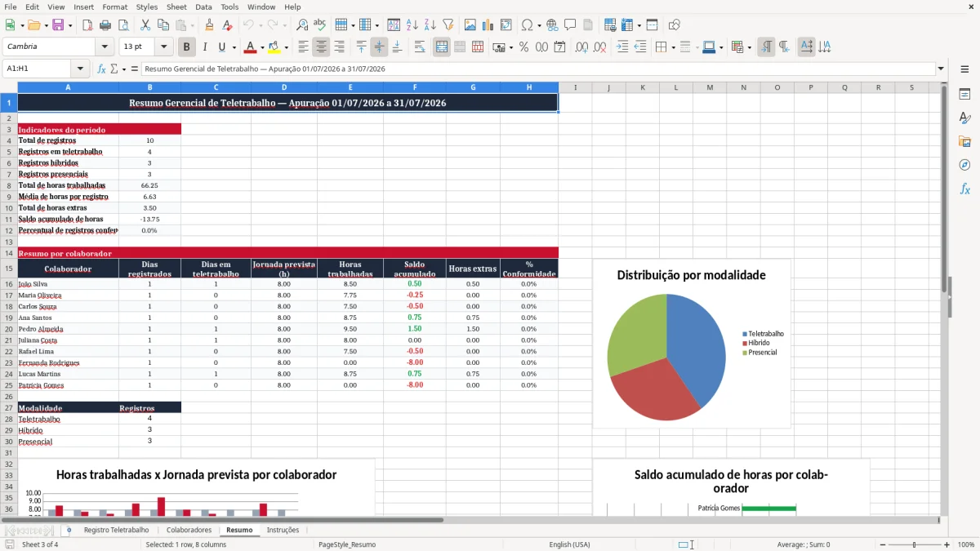The height and width of the screenshot is (551, 980).
Task: Select row 15 header
Action: pos(8,269)
